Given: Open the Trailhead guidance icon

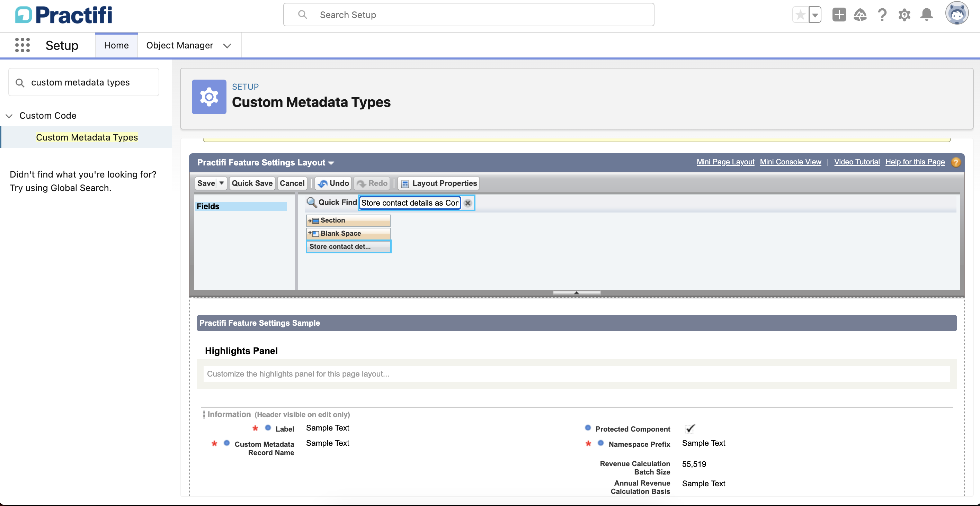Looking at the screenshot, I should pos(860,15).
